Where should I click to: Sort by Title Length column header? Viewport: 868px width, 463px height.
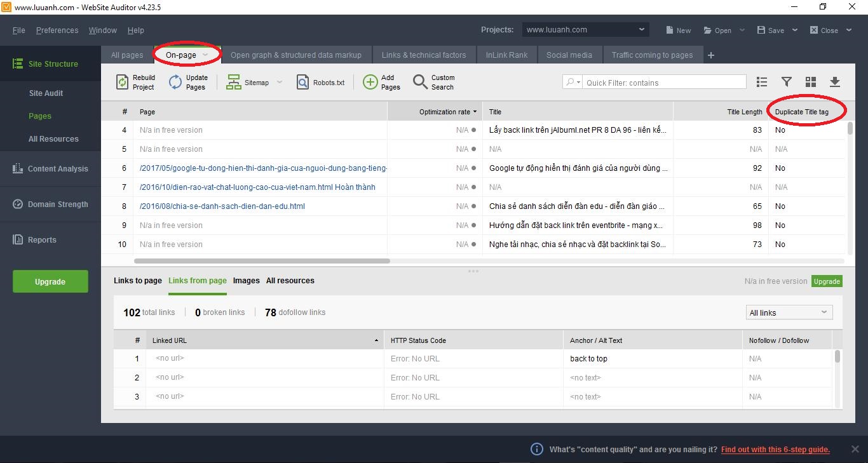[721, 112]
